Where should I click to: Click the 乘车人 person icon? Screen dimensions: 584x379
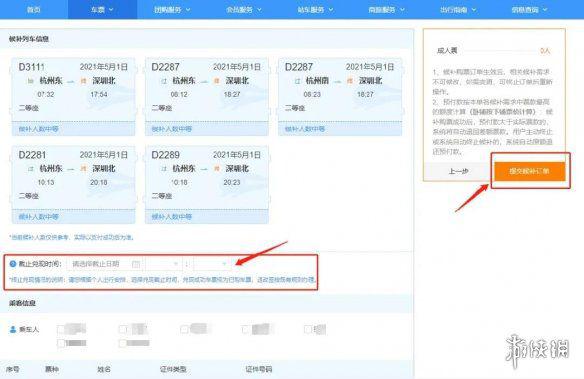pos(13,329)
